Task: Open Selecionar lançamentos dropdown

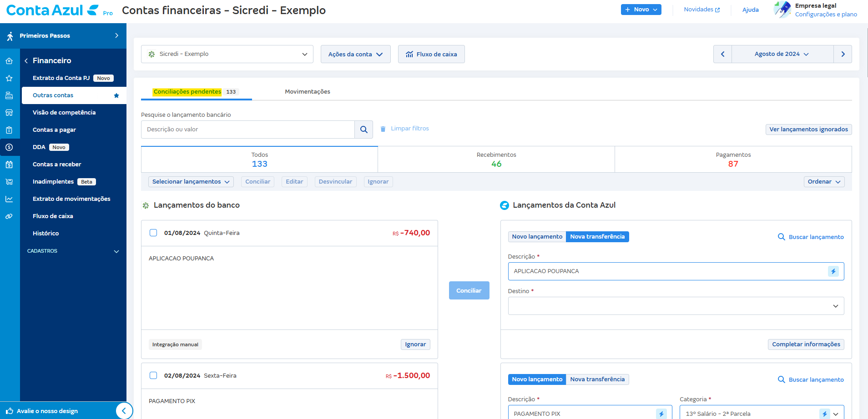Action: click(191, 182)
